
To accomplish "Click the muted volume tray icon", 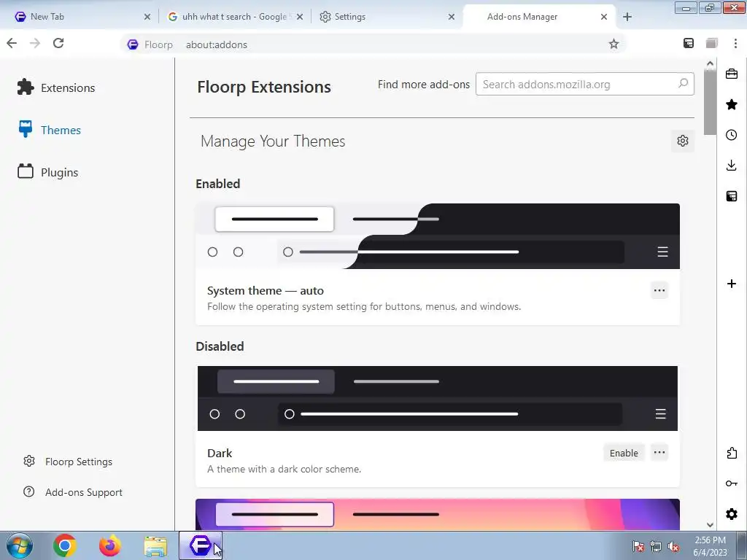I will (x=673, y=546).
